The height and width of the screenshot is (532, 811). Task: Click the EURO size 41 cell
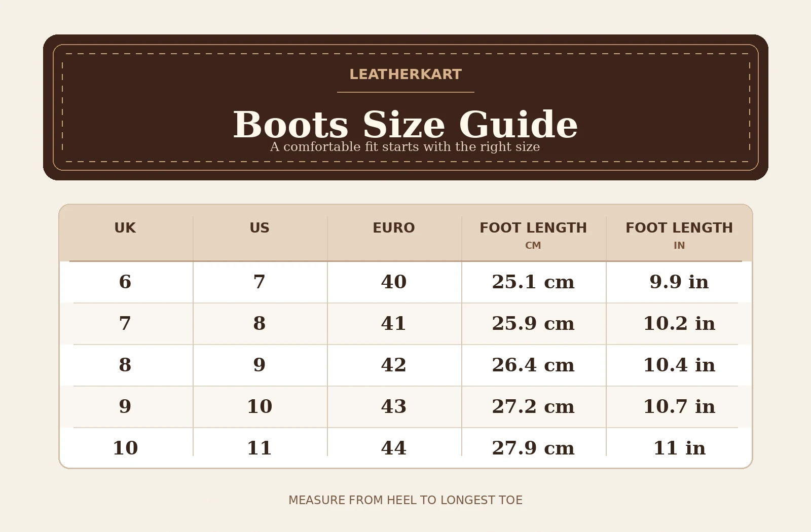[394, 323]
